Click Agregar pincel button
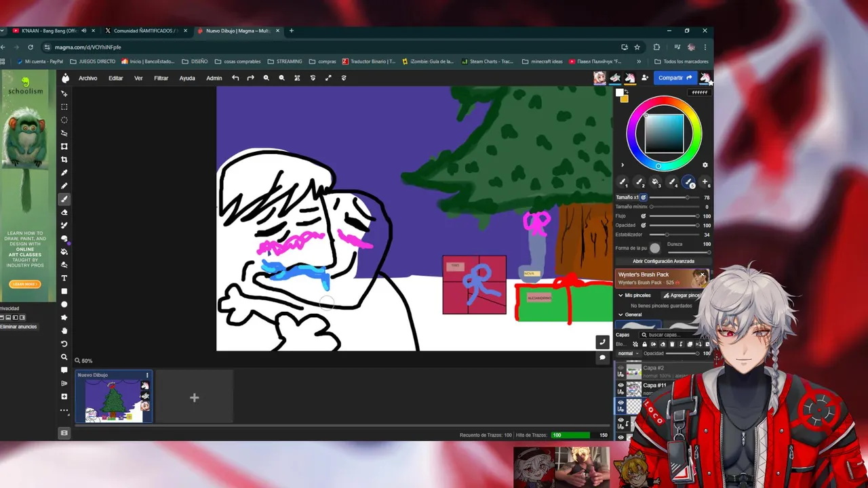The width and height of the screenshot is (868, 488). [682, 296]
